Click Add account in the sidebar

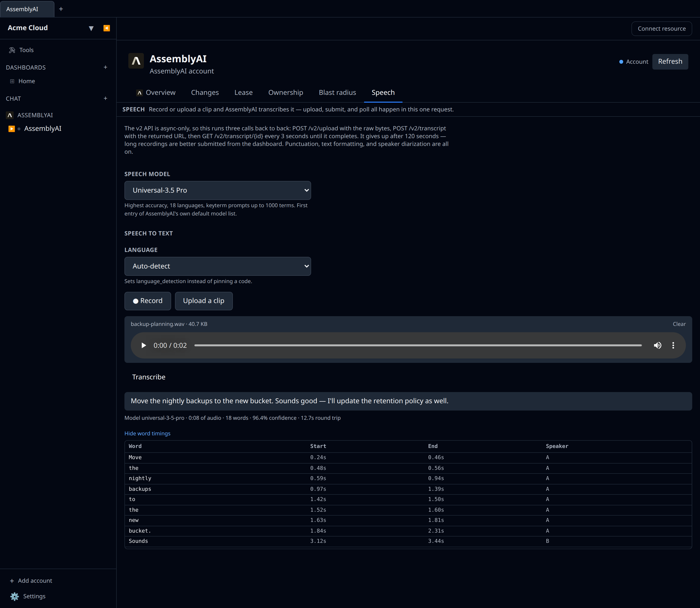pos(31,581)
